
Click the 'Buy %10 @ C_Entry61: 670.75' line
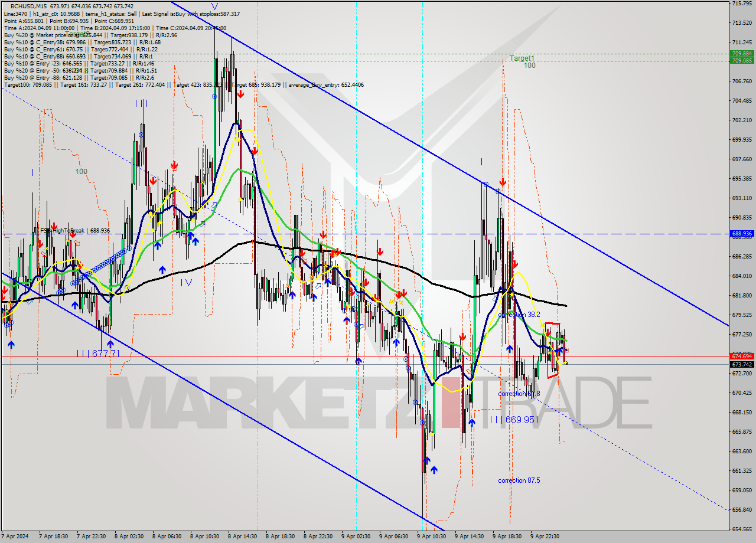coord(80,49)
